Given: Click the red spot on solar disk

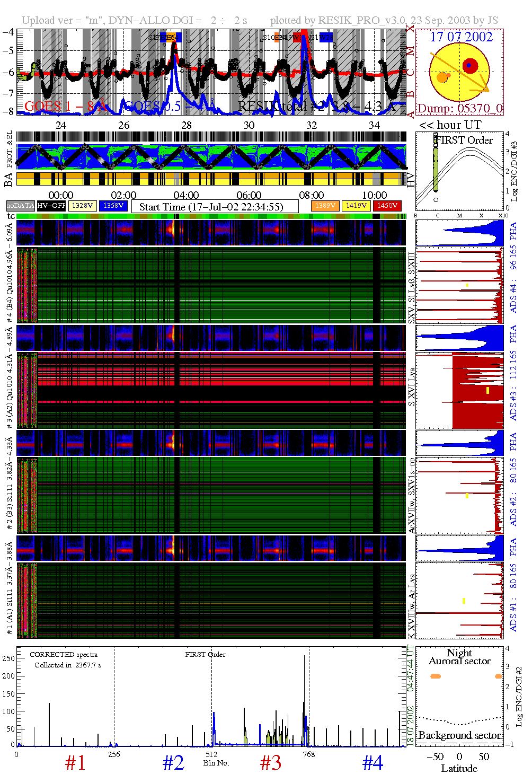Looking at the screenshot, I should [470, 66].
